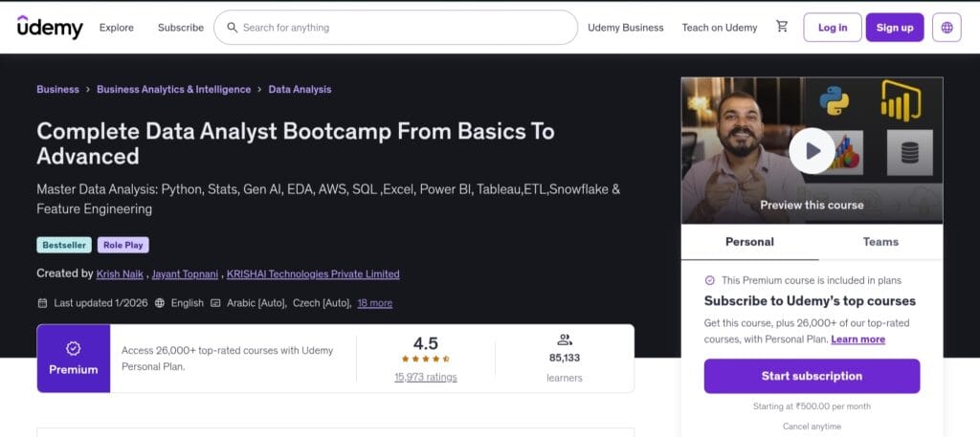Click the Role Play badge
Viewport: 980px width, 437px height.
(x=123, y=246)
